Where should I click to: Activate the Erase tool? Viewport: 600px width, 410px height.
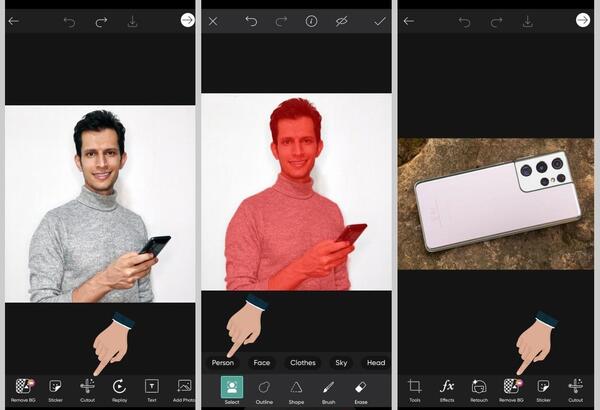click(361, 392)
